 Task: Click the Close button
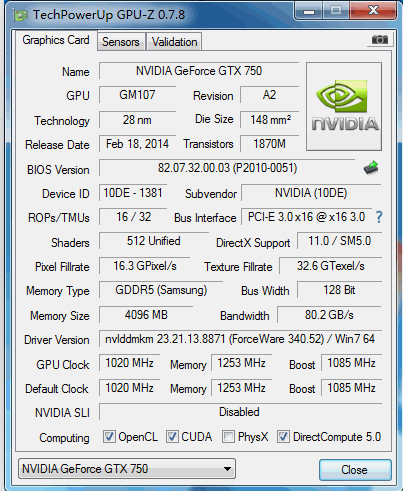[x=355, y=470]
